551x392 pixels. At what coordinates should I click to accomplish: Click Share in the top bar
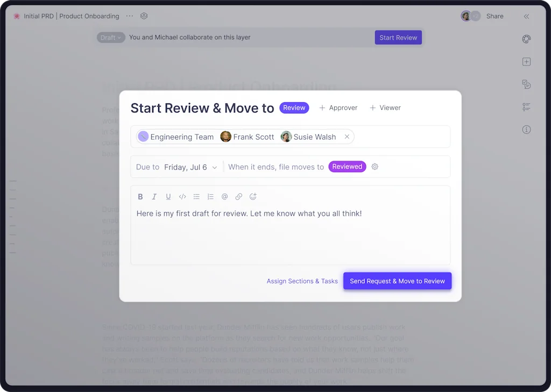[x=495, y=16]
